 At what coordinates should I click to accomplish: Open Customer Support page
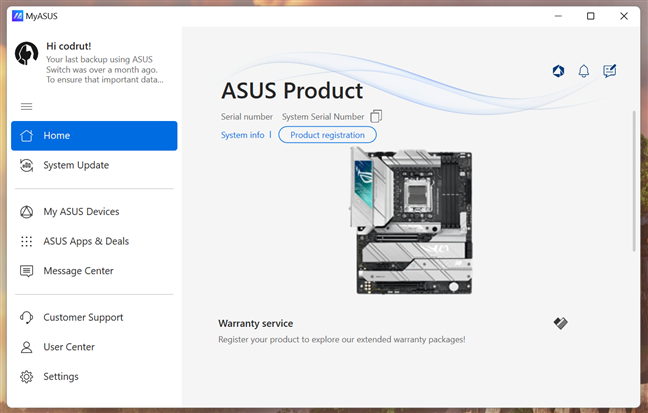(94, 318)
